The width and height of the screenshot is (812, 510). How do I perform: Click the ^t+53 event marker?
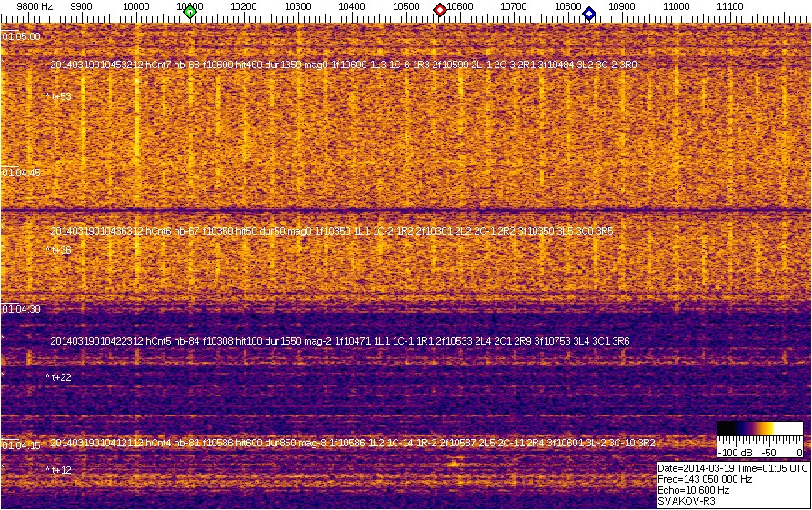click(x=59, y=95)
